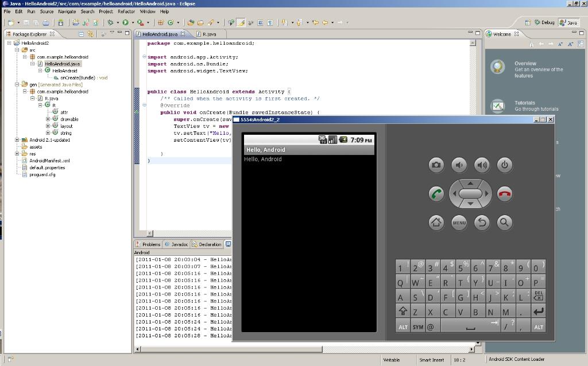Close the Welcome tab
The width and height of the screenshot is (588, 366).
coord(516,34)
